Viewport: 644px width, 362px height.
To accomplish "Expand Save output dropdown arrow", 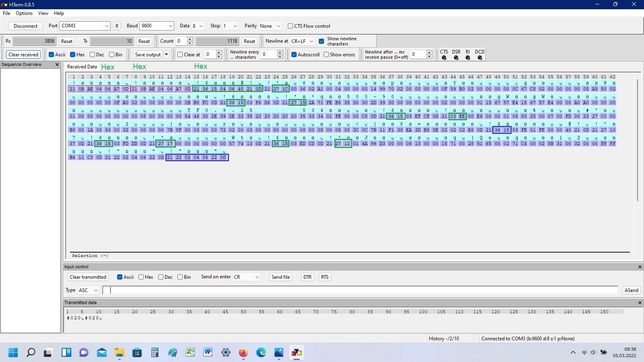I will pyautogui.click(x=166, y=55).
